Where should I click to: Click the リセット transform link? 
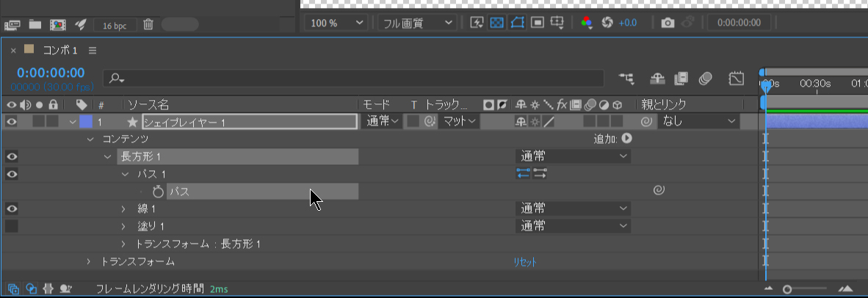(524, 261)
